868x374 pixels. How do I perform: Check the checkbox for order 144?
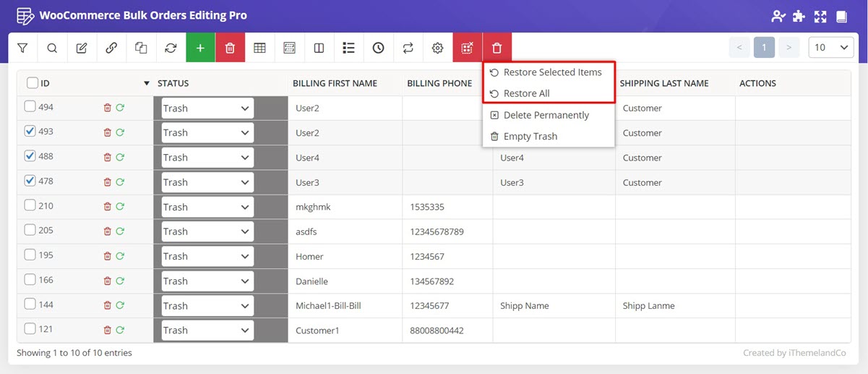pyautogui.click(x=30, y=304)
